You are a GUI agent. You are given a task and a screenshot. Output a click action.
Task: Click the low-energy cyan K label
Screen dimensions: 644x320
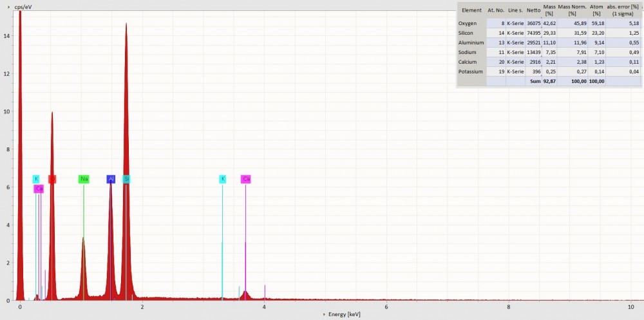[36, 179]
